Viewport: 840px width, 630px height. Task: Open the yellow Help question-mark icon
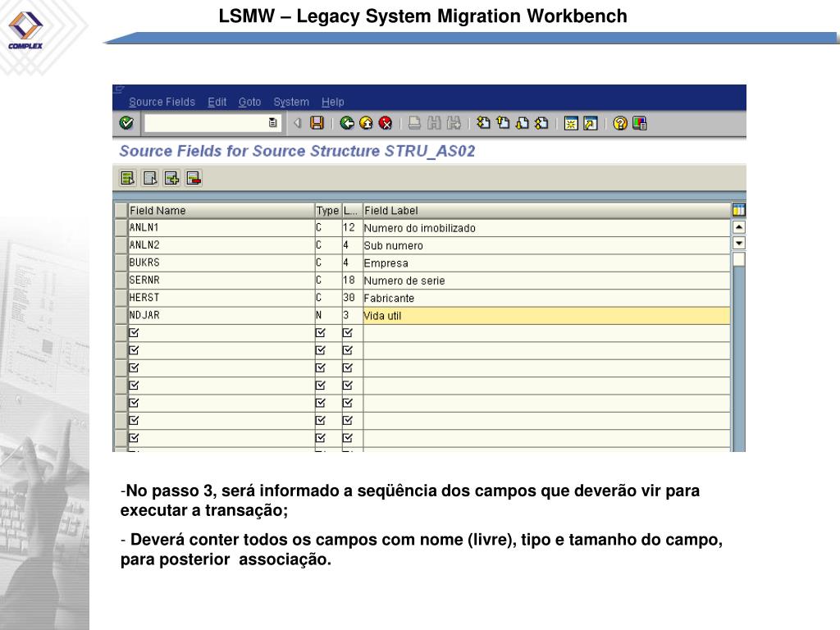pos(620,123)
